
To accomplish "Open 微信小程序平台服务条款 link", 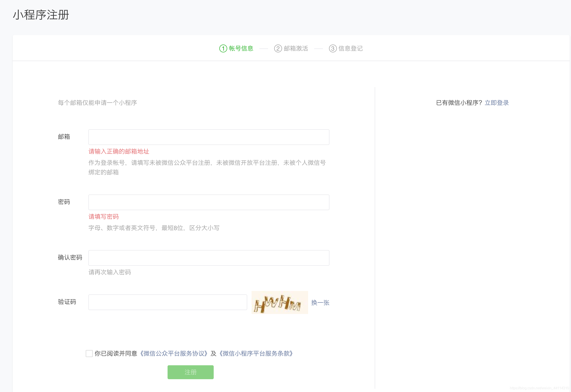I will (256, 354).
